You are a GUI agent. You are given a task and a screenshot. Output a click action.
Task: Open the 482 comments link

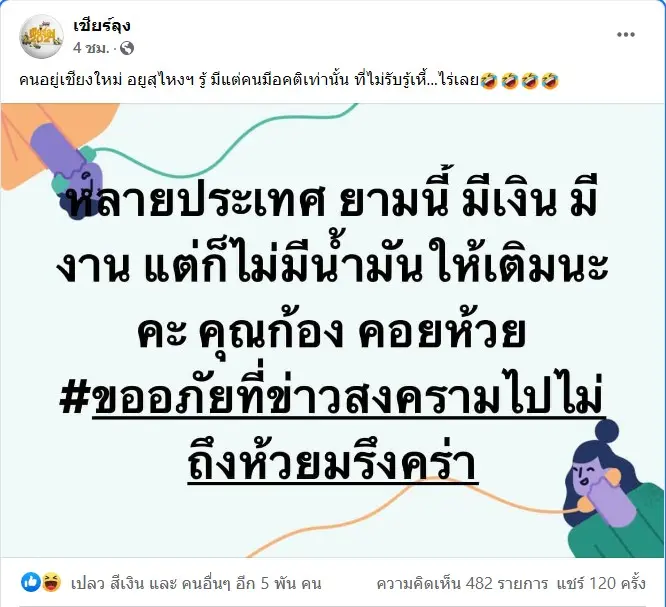pyautogui.click(x=462, y=584)
